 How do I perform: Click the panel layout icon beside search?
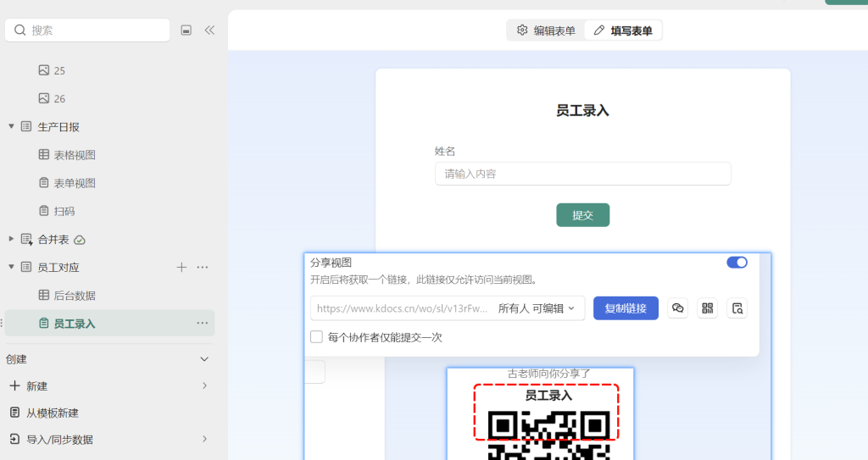tap(186, 30)
